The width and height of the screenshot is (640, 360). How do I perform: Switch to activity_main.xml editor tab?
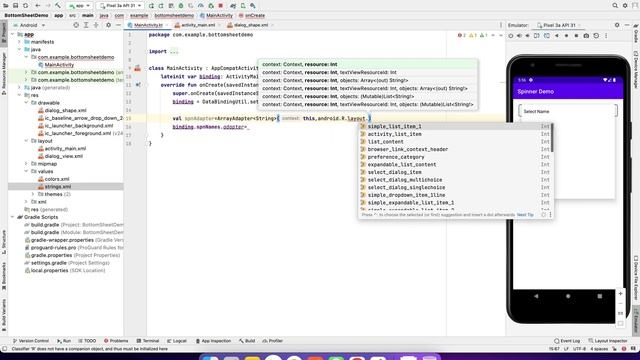pos(198,25)
